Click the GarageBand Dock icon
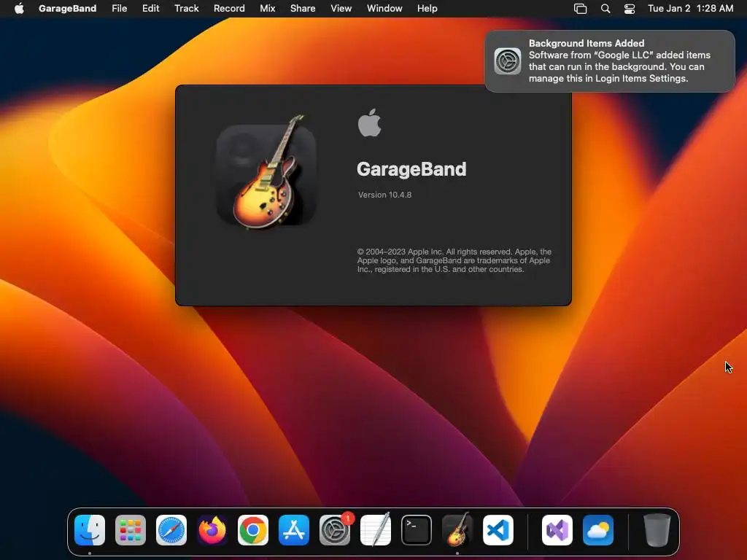747x560 pixels. 457,529
